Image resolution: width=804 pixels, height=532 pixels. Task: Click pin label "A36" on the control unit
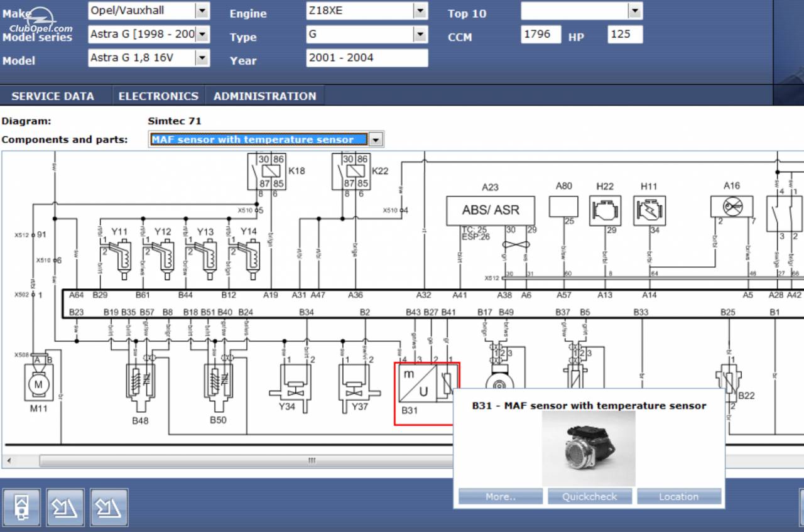pyautogui.click(x=356, y=295)
